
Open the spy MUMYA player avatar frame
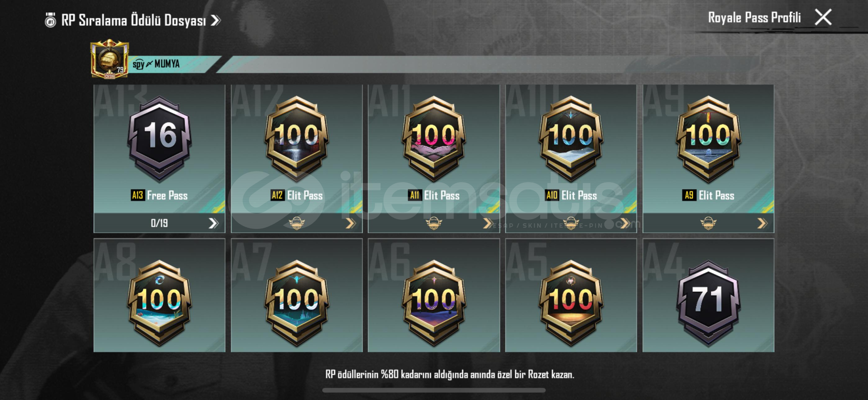109,59
